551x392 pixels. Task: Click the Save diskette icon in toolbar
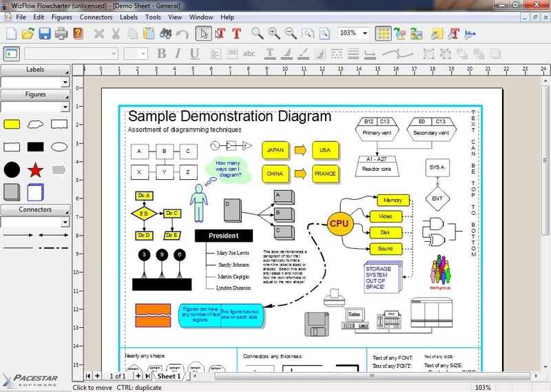45,34
